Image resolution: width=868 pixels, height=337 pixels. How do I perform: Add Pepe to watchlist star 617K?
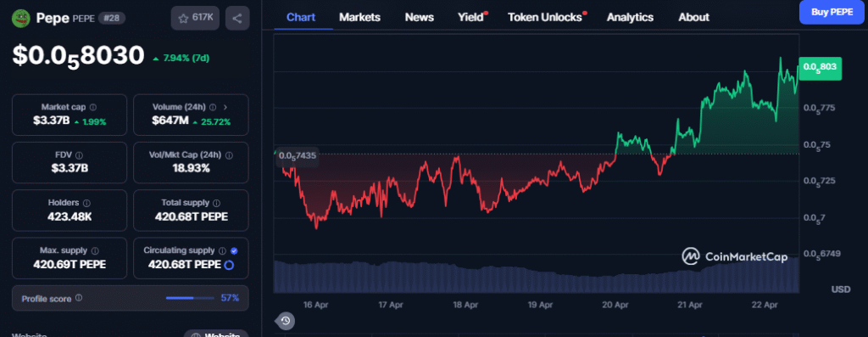(x=196, y=19)
